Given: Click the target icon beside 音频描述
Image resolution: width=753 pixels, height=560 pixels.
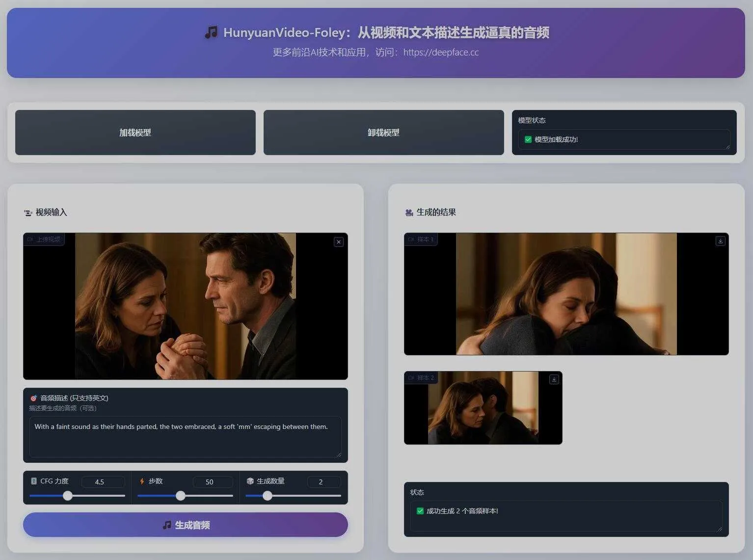Looking at the screenshot, I should point(33,398).
